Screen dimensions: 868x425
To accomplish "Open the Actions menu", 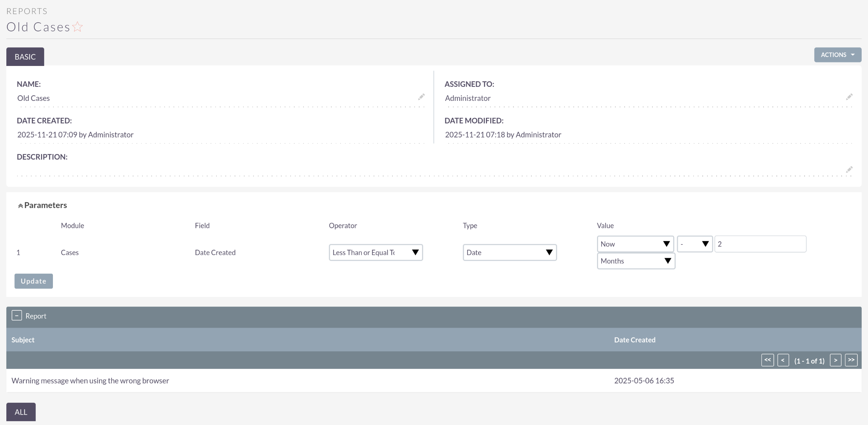I will coord(837,55).
